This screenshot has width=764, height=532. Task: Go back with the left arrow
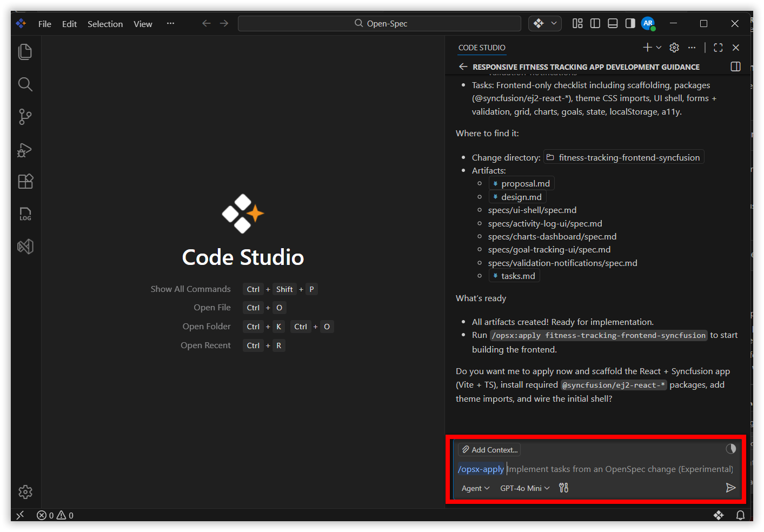(x=206, y=23)
